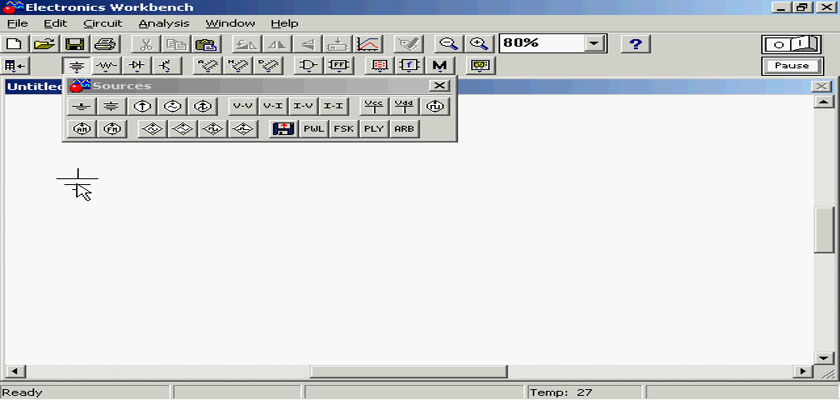Select the V-I controlled source
This screenshot has height=400, width=840.
pyautogui.click(x=274, y=107)
